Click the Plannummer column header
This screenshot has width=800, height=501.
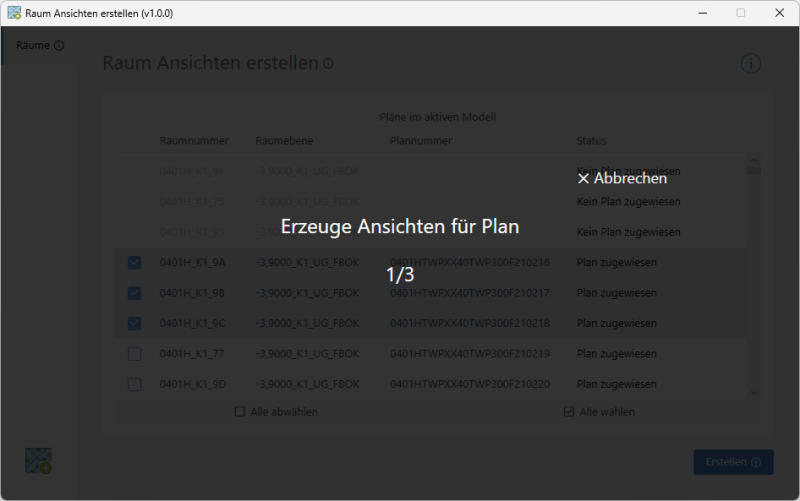423,141
